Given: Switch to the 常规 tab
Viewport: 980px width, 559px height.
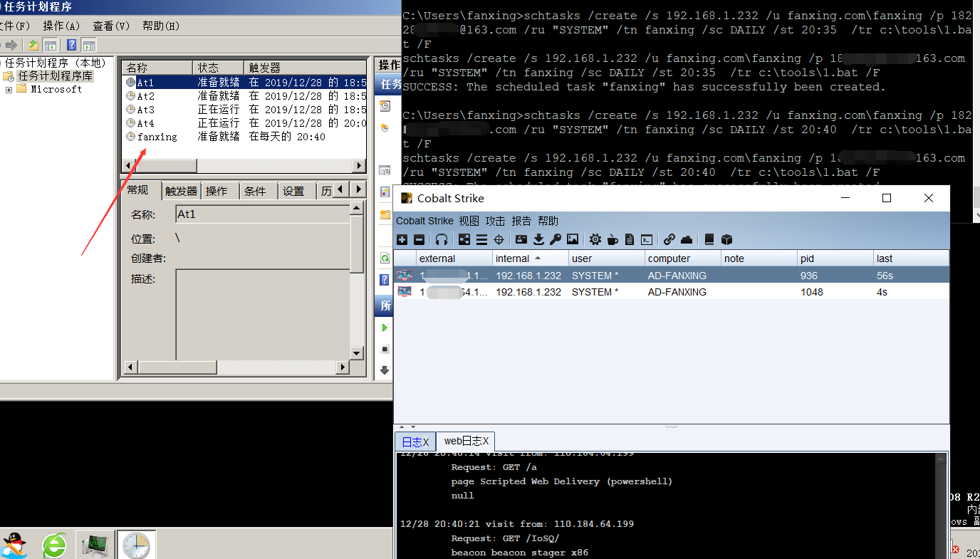Looking at the screenshot, I should coord(138,189).
